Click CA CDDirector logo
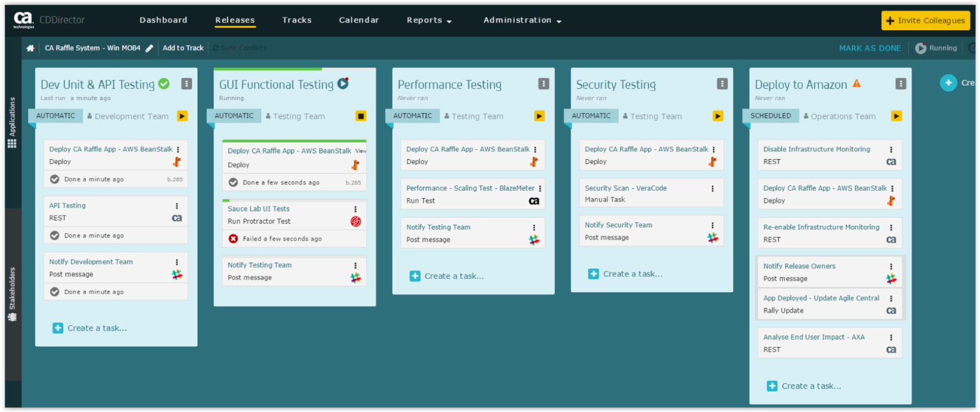Screen dimensions: 980x412 click(x=49, y=20)
